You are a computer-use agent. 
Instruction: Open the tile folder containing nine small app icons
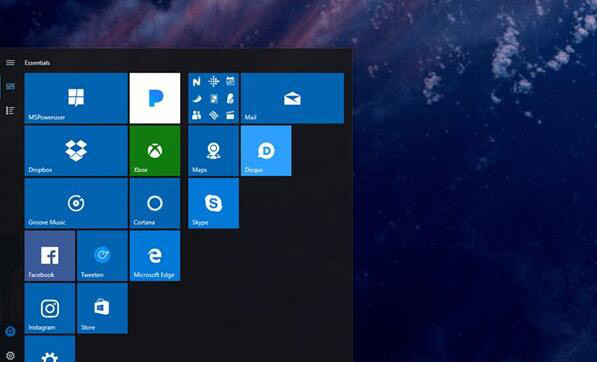[x=214, y=98]
